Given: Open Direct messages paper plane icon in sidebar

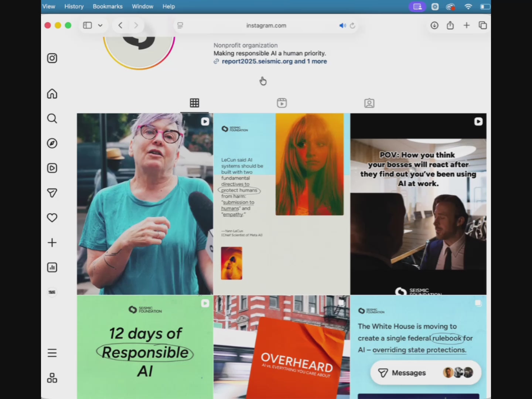Looking at the screenshot, I should pyautogui.click(x=52, y=193).
